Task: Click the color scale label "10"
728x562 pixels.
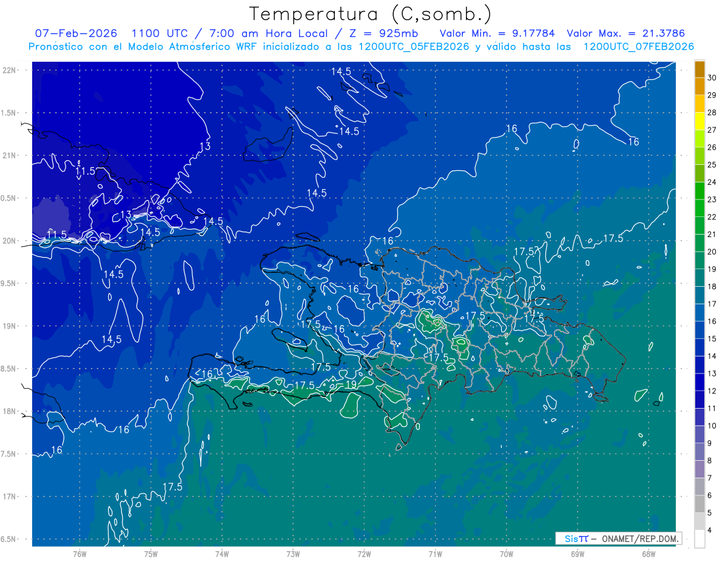Action: click(x=712, y=426)
